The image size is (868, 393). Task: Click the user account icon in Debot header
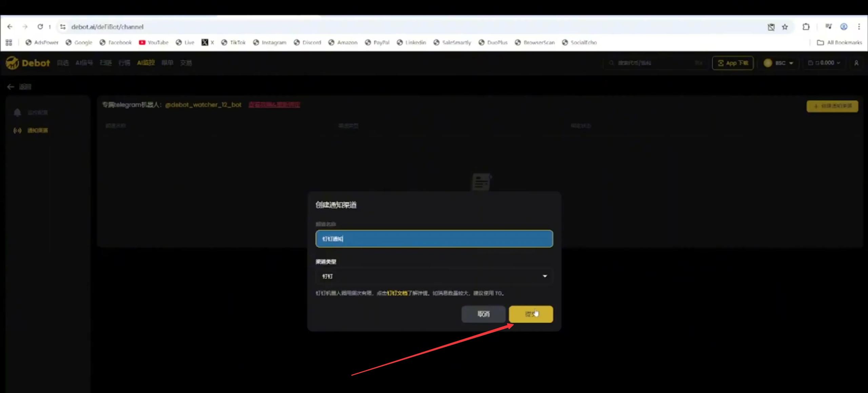[856, 63]
